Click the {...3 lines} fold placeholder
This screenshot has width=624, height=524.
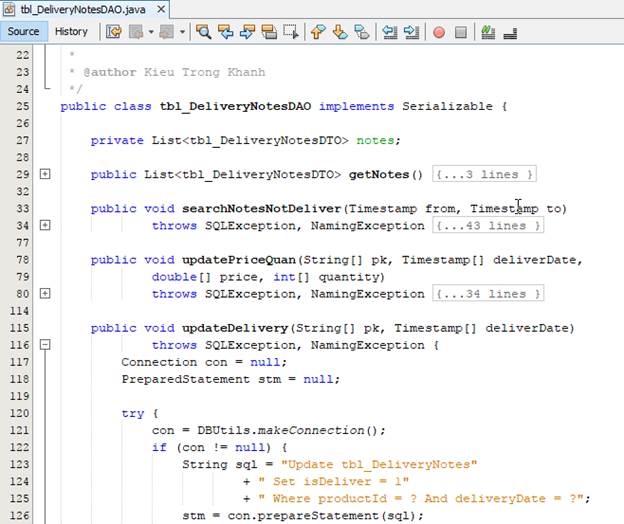(x=484, y=174)
